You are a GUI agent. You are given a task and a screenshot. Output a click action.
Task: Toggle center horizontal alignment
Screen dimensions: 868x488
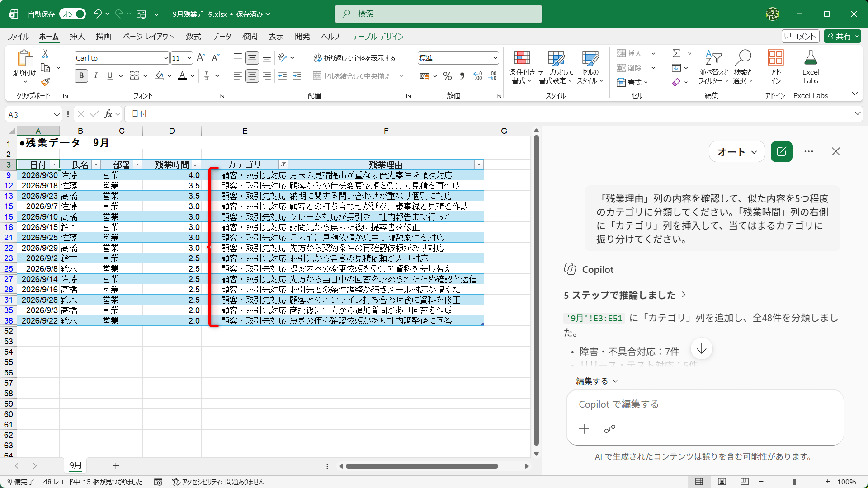pos(252,76)
